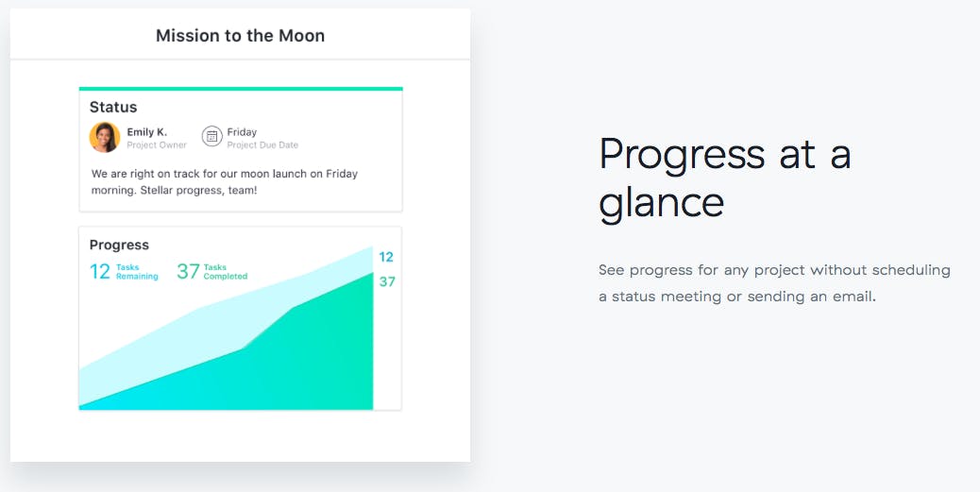Click the 'See progress for any project' description
The height and width of the screenshot is (492, 980).
tap(774, 283)
